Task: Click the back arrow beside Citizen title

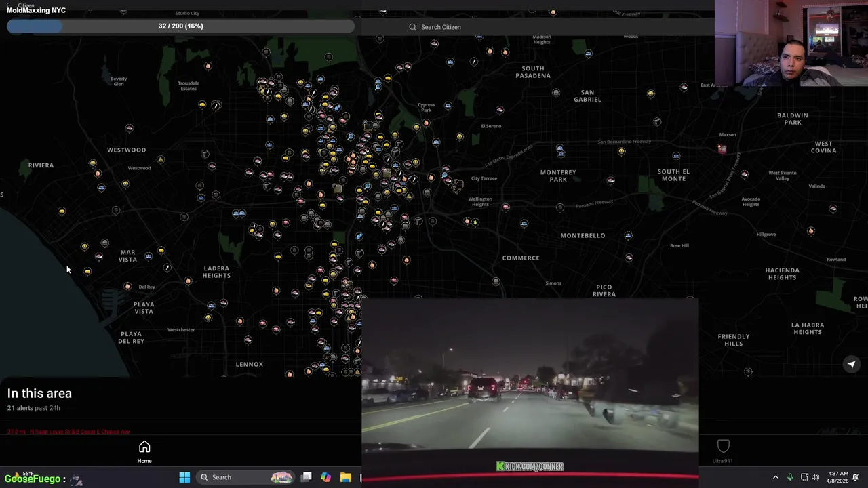Action: tap(8, 5)
